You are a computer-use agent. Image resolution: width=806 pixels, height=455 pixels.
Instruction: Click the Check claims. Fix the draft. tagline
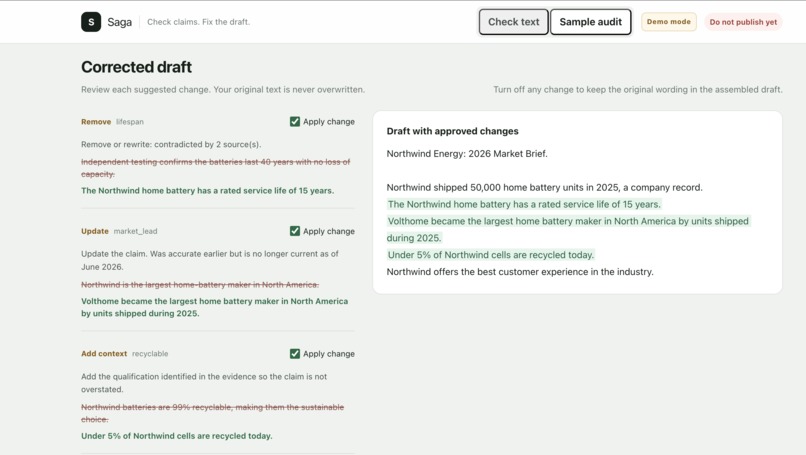coord(198,22)
